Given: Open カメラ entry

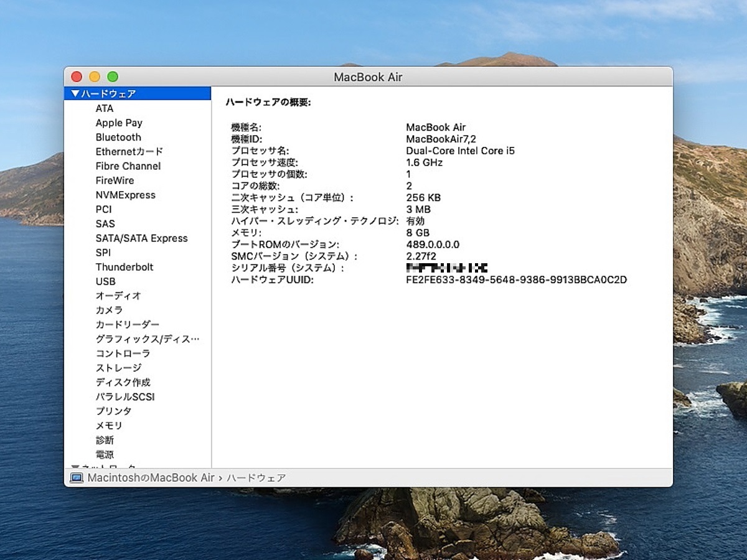Looking at the screenshot, I should 109,310.
